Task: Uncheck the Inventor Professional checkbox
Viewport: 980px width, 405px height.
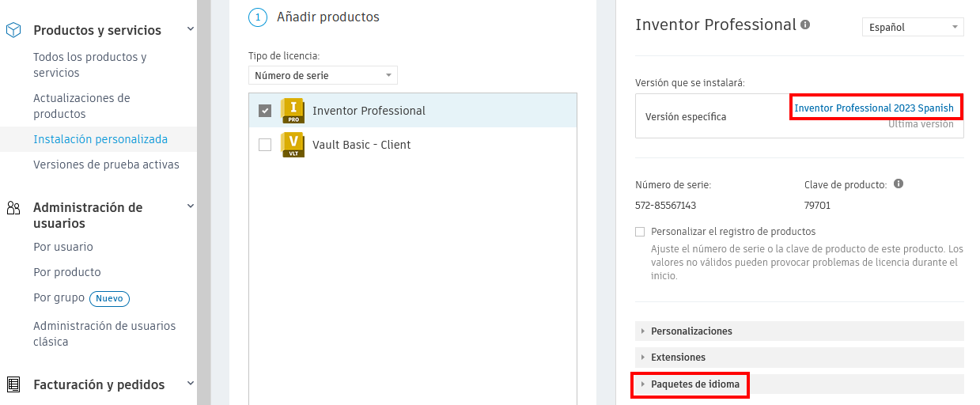Action: [x=265, y=111]
